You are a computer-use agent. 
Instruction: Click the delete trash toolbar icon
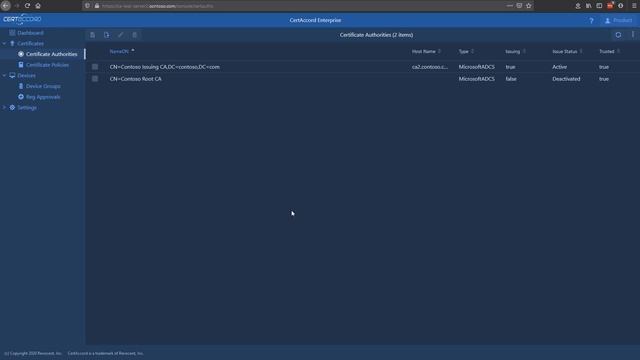(x=135, y=35)
